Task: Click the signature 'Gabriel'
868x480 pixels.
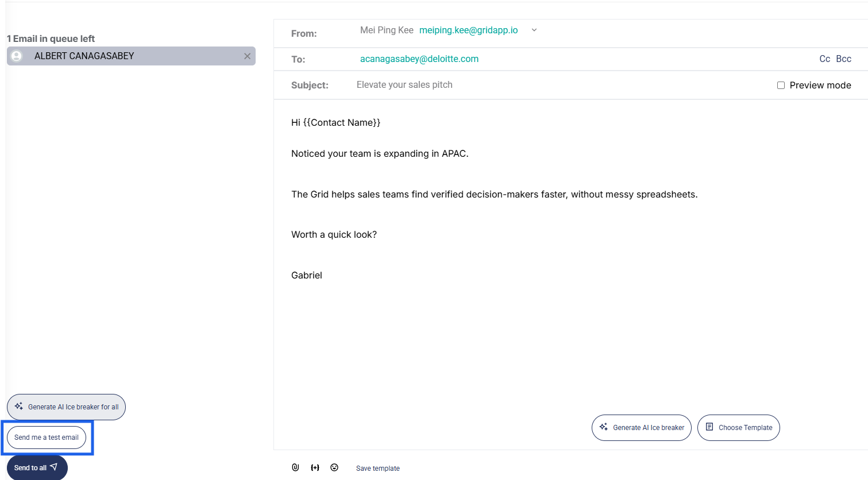Action: [x=307, y=276]
